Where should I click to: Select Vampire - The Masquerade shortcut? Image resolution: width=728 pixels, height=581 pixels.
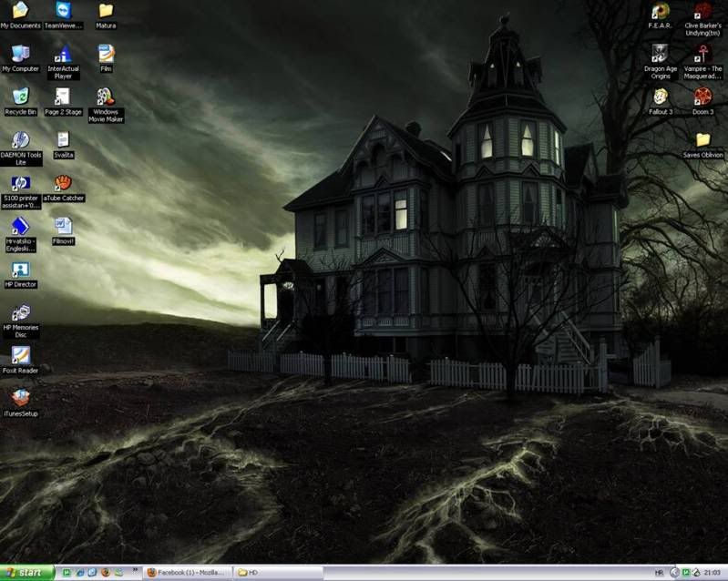pos(702,54)
